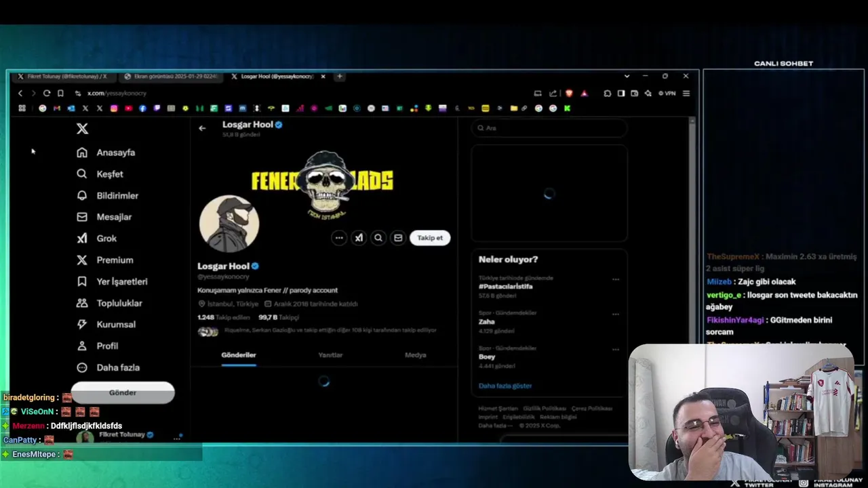Toggle the browser sidebar panel
This screenshot has width=868, height=488.
click(621, 94)
